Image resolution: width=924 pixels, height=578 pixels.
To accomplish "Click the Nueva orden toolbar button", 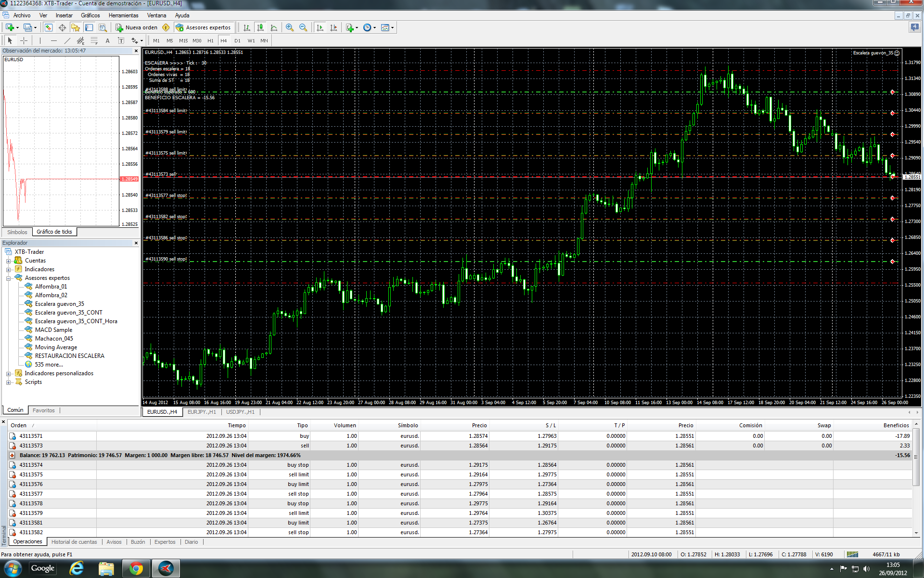I will point(137,27).
